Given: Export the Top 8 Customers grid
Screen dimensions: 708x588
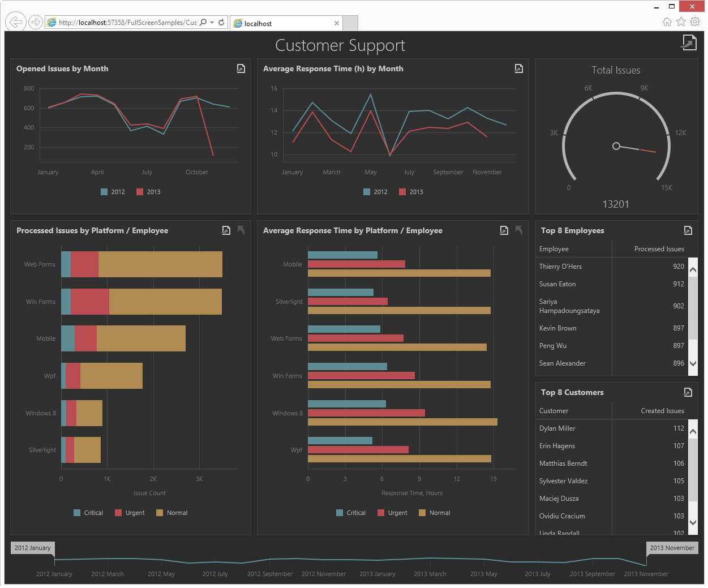Looking at the screenshot, I should 688,392.
